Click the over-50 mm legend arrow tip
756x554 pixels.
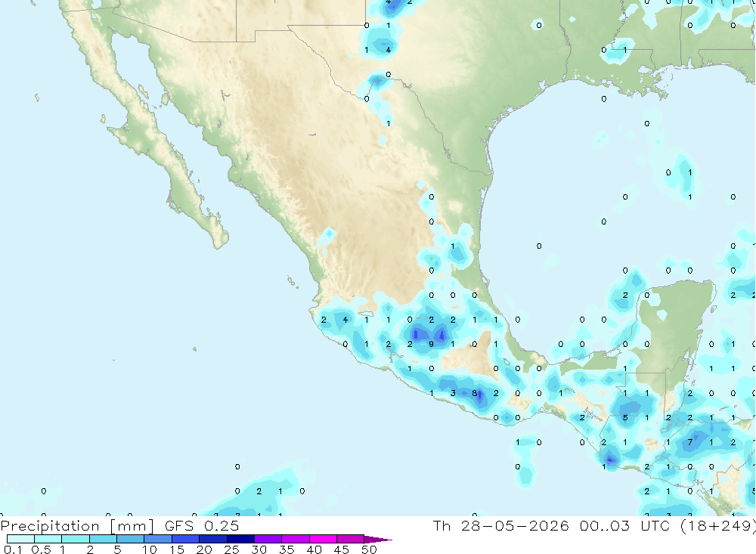(x=379, y=539)
